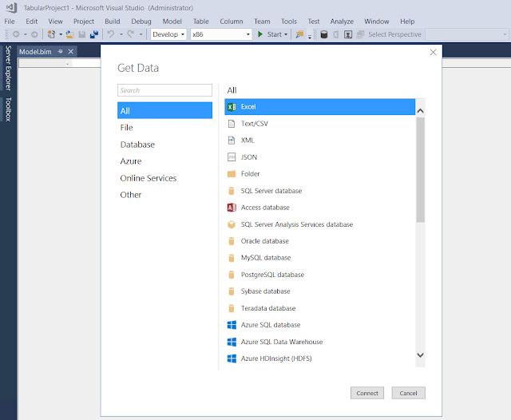Click the data source list scrollbar thumb
Viewport: 511px width, 420px height.
[421, 170]
